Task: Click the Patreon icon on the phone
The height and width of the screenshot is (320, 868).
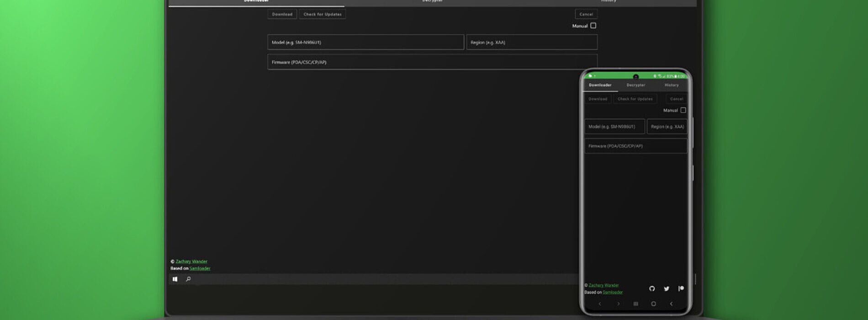Action: click(x=681, y=288)
